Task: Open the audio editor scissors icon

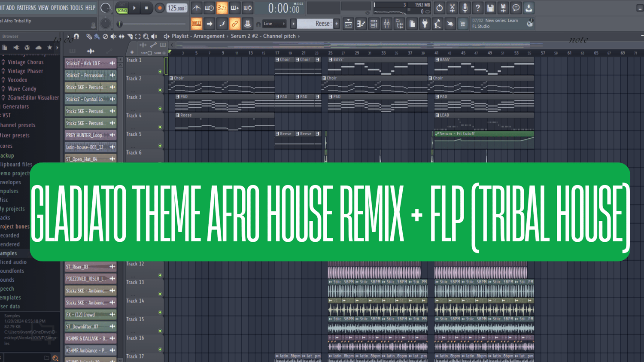Action: (x=452, y=8)
